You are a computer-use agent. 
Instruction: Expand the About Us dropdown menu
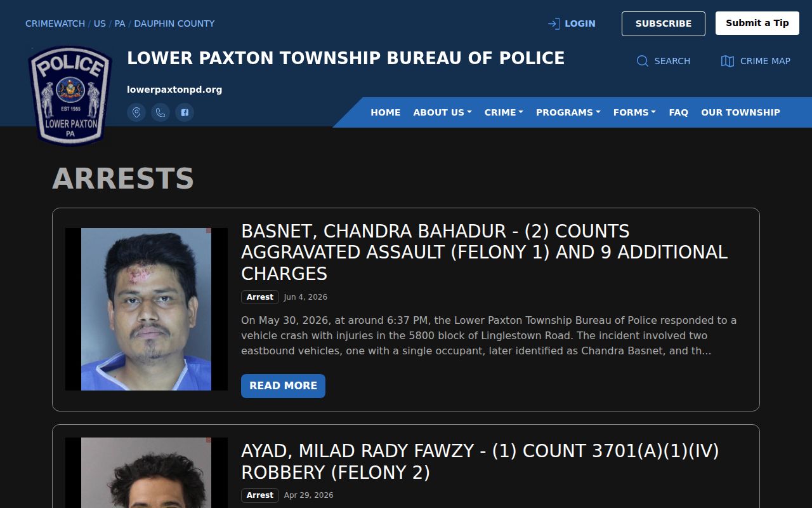[442, 112]
